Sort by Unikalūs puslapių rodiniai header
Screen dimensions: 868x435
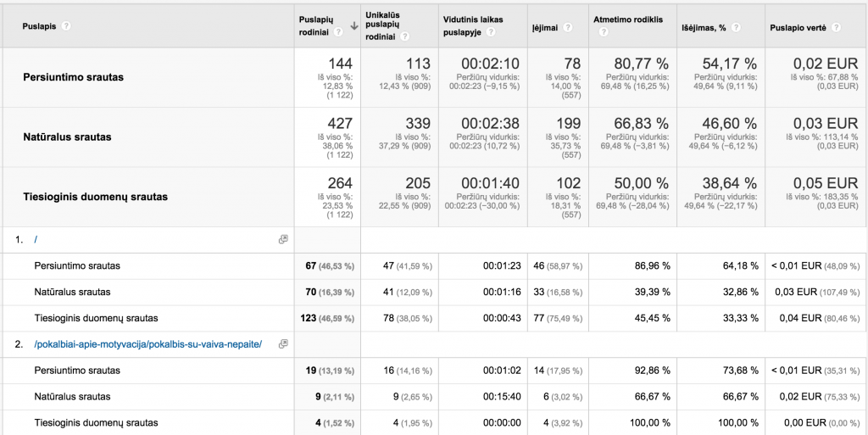pos(382,25)
